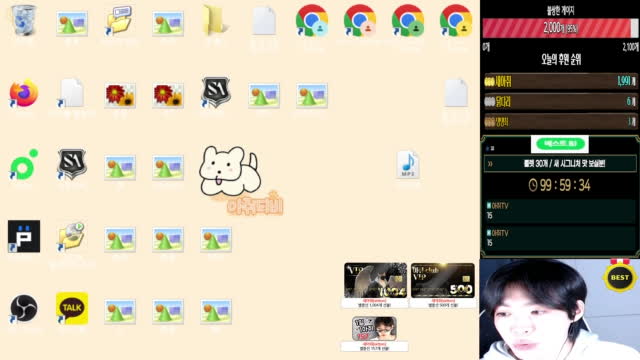Image resolution: width=640 pixels, height=360 pixels.
Task: Click the VIP 1004 card thumbnail
Action: pyautogui.click(x=375, y=280)
